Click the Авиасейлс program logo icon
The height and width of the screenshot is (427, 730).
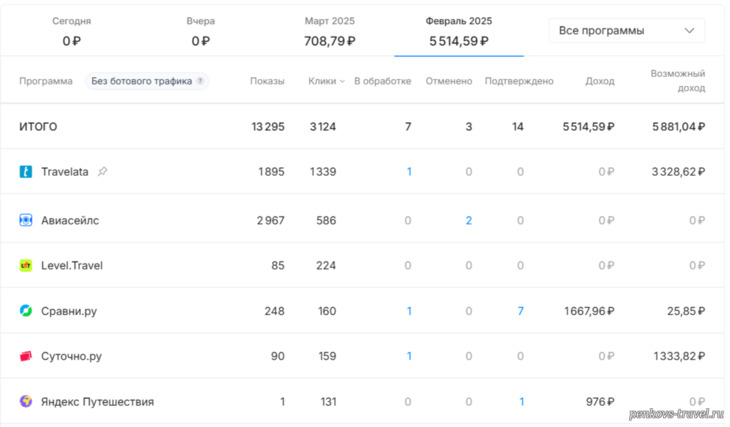click(x=26, y=220)
